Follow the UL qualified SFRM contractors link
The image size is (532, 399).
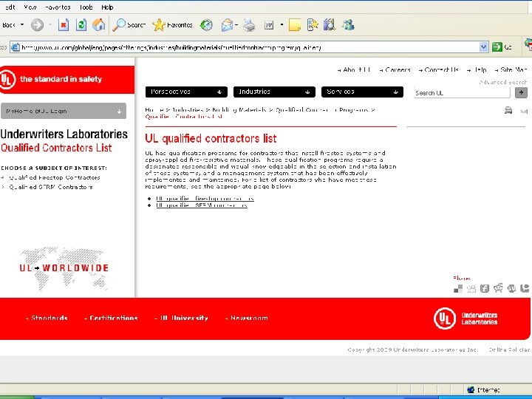tap(202, 205)
